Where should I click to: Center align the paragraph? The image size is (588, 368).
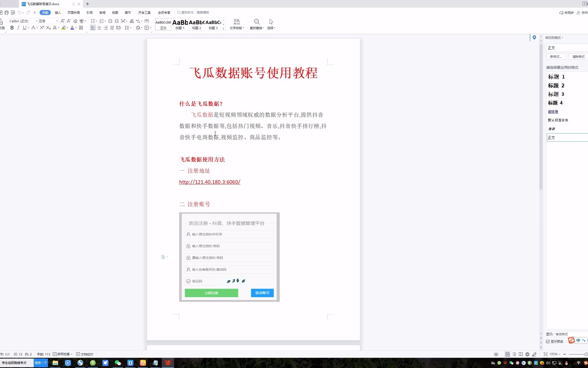click(99, 28)
